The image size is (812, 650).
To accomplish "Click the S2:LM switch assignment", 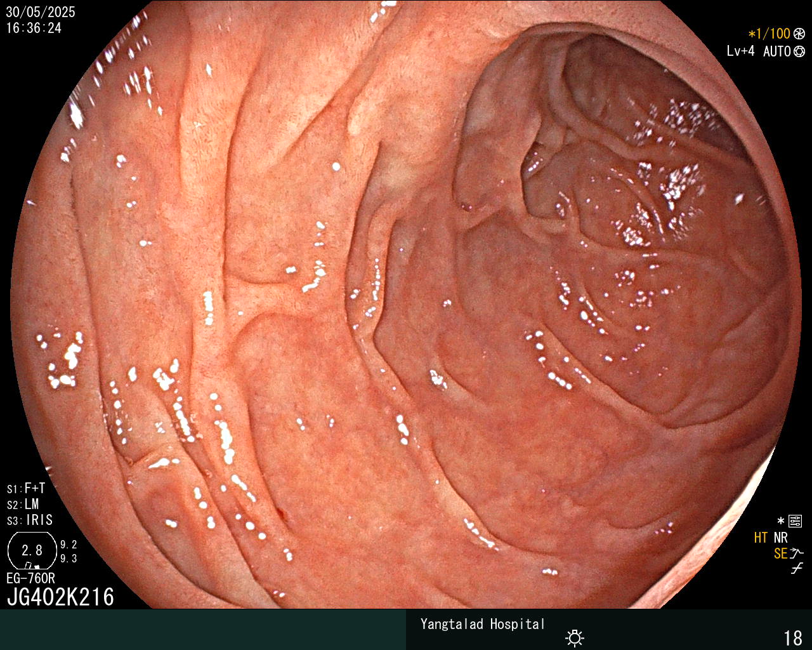I will 23,504.
